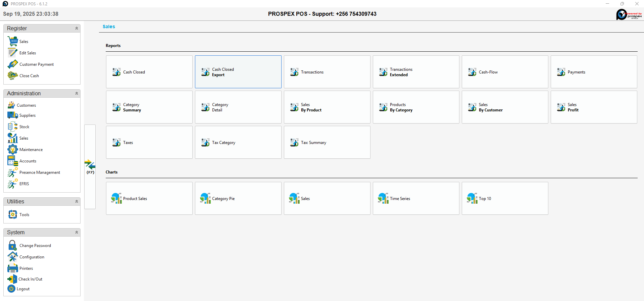The image size is (644, 301).
Task: Toggle the side menu with F7 arrows button
Action: (x=90, y=166)
